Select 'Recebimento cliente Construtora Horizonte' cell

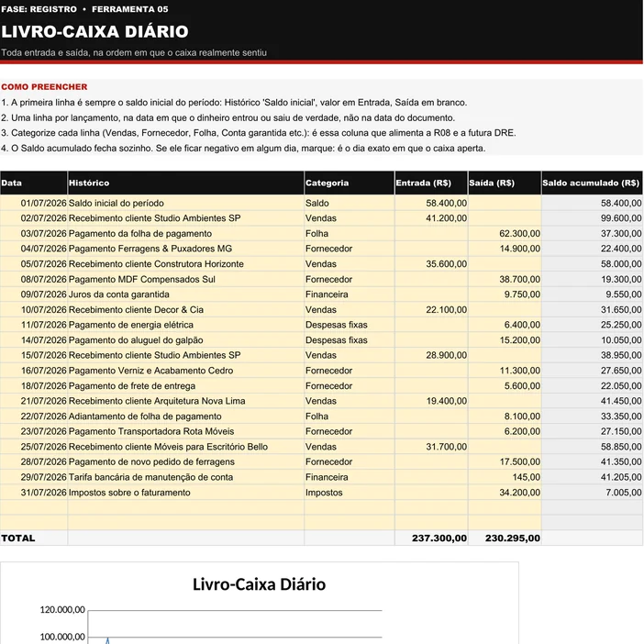[x=185, y=263]
